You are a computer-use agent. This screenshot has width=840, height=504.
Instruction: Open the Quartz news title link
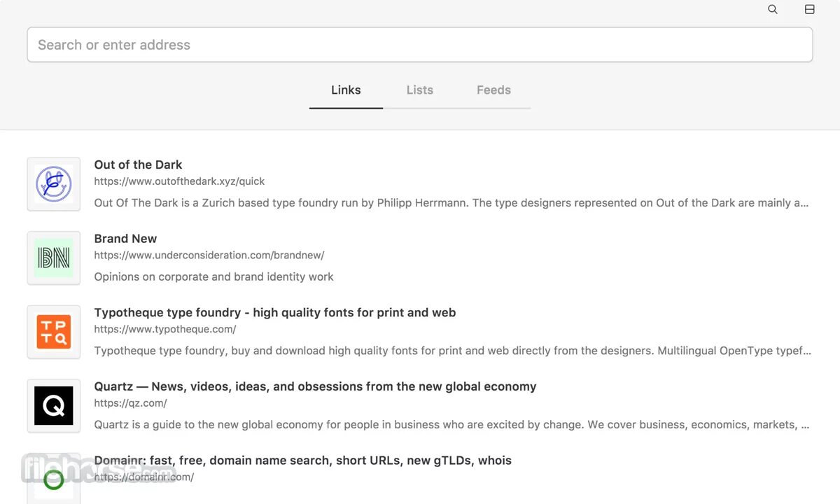pyautogui.click(x=315, y=386)
